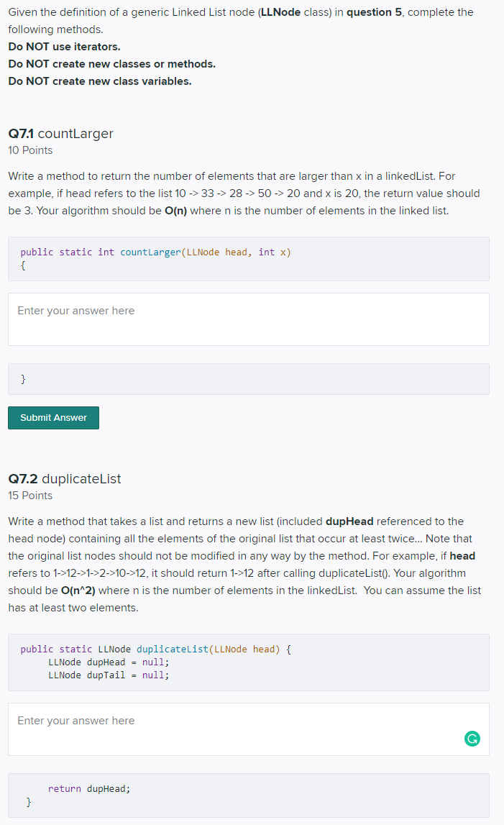The image size is (504, 825).
Task: Click the 'question 5' reference text
Action: 372,12
